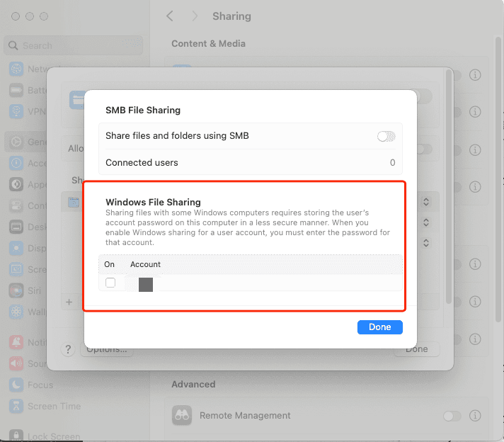
Task: Open Focus in the sidebar
Action: [x=31, y=385]
